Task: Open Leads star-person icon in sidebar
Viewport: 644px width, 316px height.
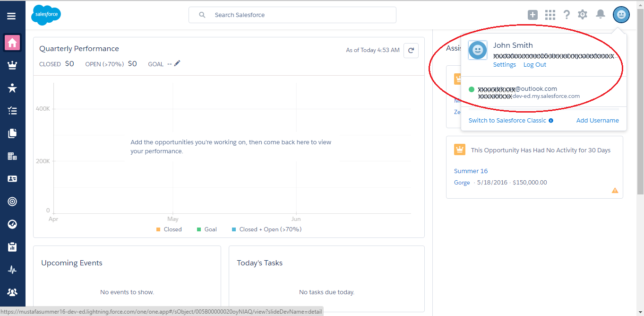Action: 12,88
